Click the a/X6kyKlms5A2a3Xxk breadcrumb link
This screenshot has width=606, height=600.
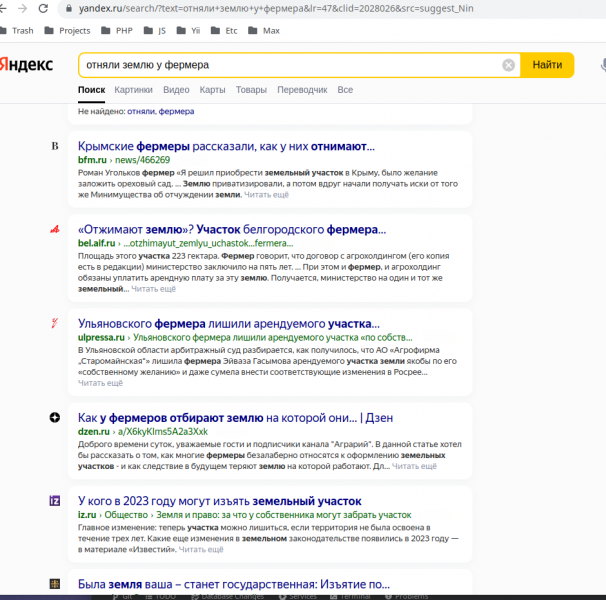tap(163, 431)
